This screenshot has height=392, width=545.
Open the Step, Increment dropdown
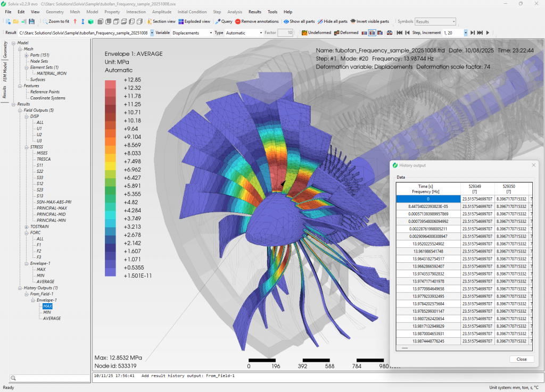click(x=466, y=33)
